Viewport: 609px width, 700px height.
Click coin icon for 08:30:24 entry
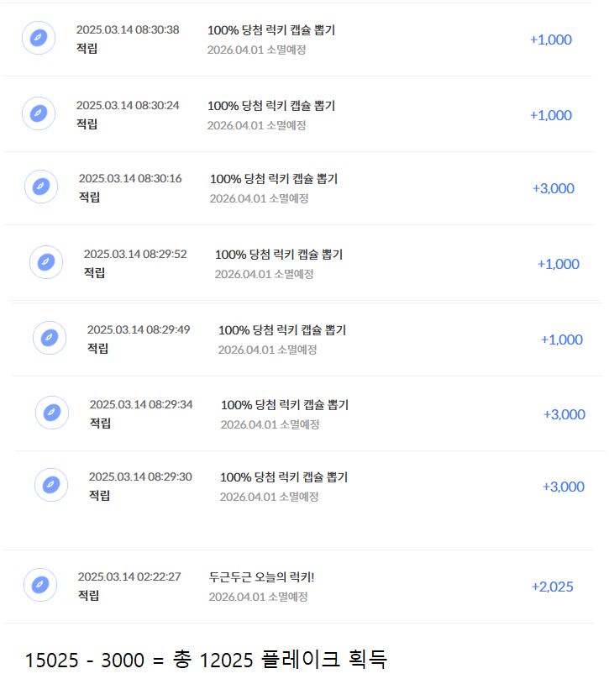point(39,113)
